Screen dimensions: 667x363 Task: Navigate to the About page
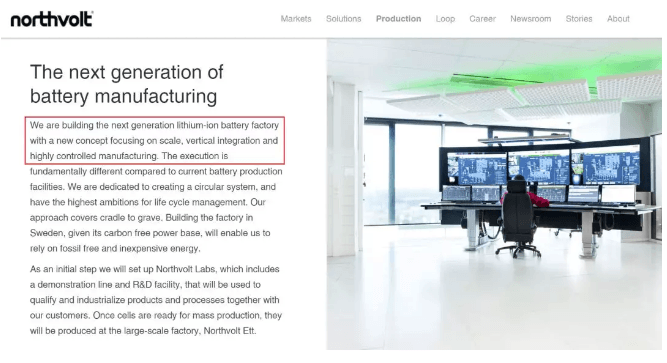click(618, 19)
